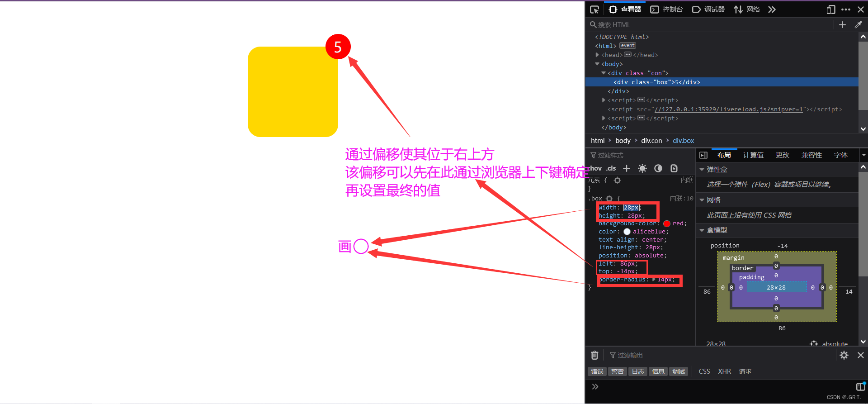This screenshot has width=868, height=404.
Task: Toggle dark color scheme simulation
Action: coord(658,168)
